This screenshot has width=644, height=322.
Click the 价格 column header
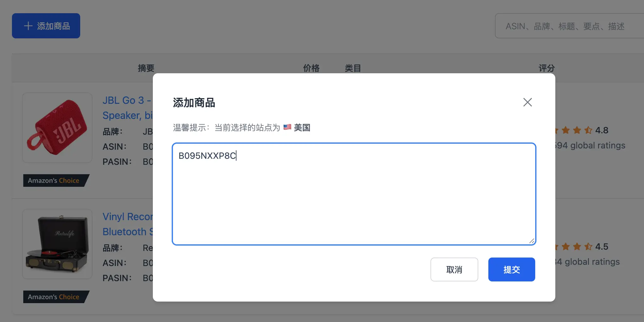[312, 68]
